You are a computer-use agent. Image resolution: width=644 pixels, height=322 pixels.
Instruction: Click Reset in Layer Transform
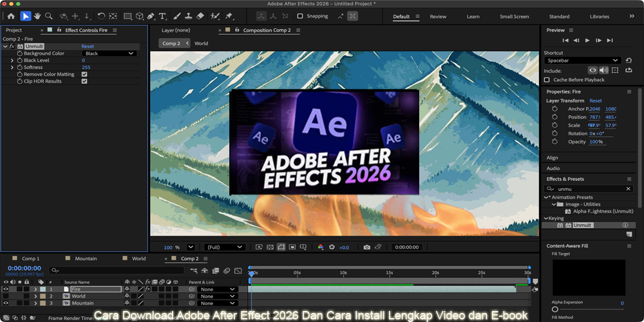coord(596,100)
